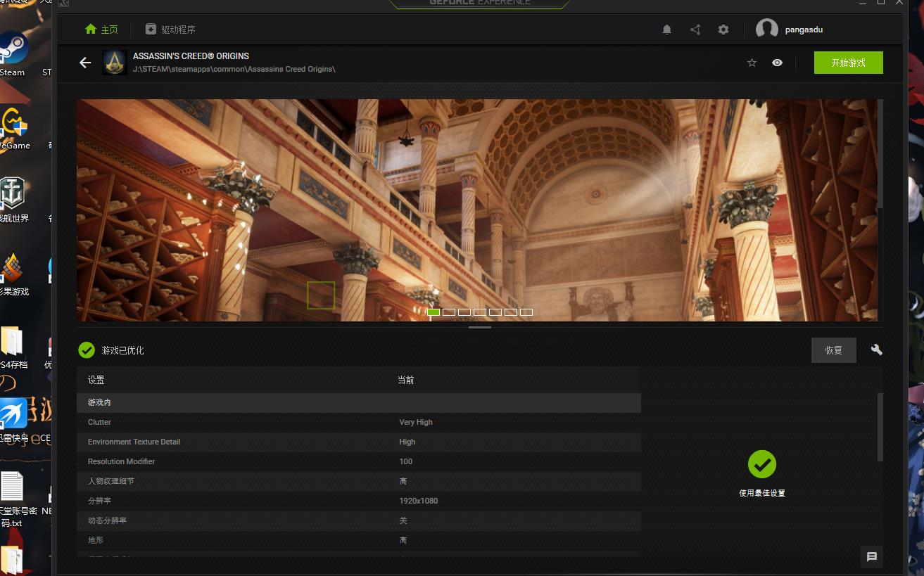Go back with the left arrow
Viewport: 924px width, 576px height.
[x=85, y=63]
